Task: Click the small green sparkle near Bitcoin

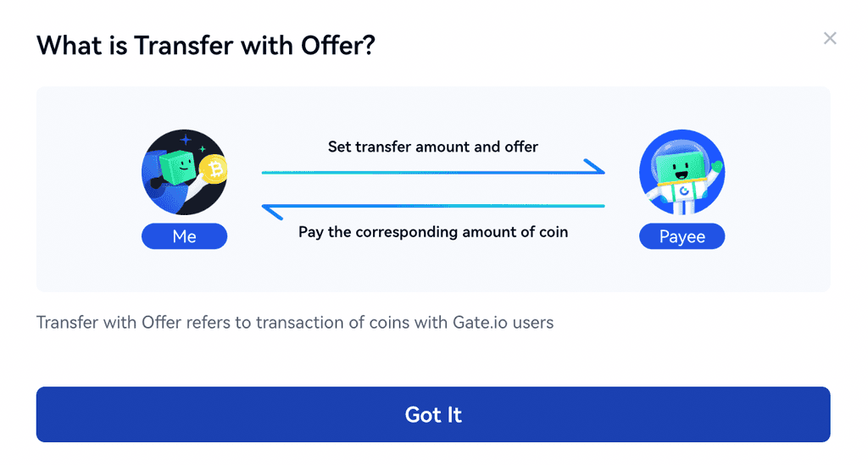Action: pyautogui.click(x=203, y=149)
